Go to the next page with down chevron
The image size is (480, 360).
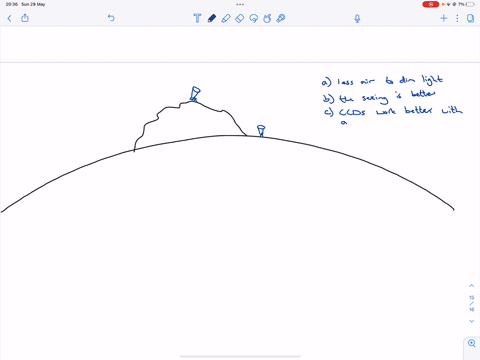pyautogui.click(x=471, y=321)
